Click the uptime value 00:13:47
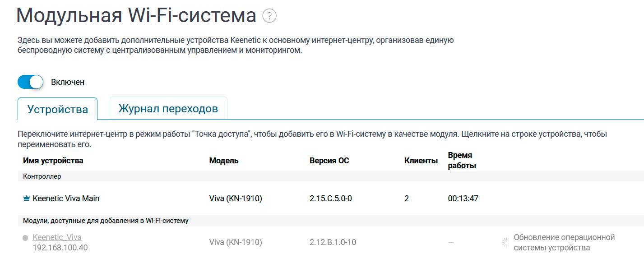 (x=463, y=199)
